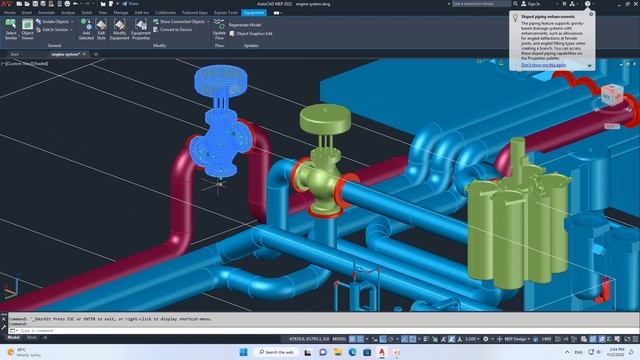The image size is (640, 360).
Task: Click the Update Flow tool
Action: click(219, 29)
